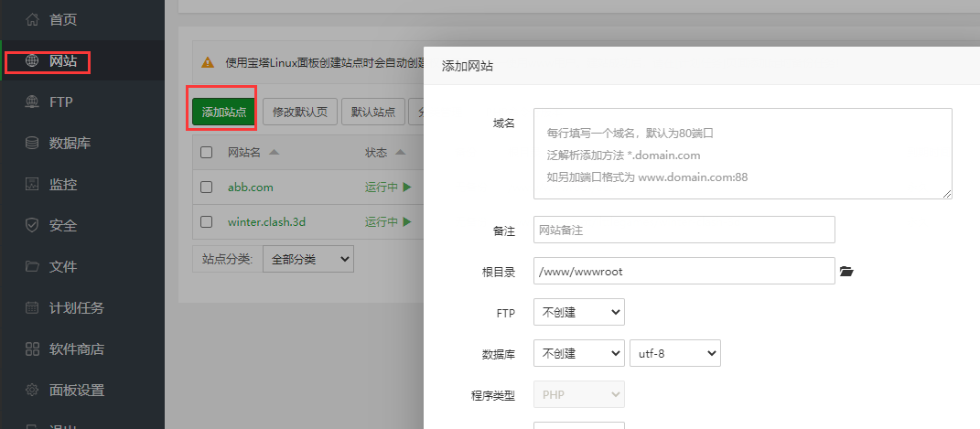
Task: Click the shield icon beside 安全
Action: tap(32, 225)
